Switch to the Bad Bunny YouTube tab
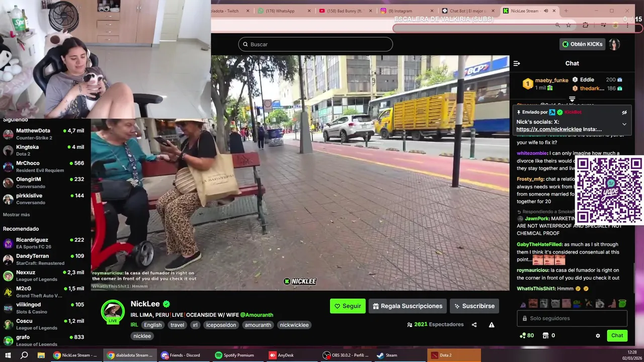Screen dimensions: 644x362 [x=345, y=11]
